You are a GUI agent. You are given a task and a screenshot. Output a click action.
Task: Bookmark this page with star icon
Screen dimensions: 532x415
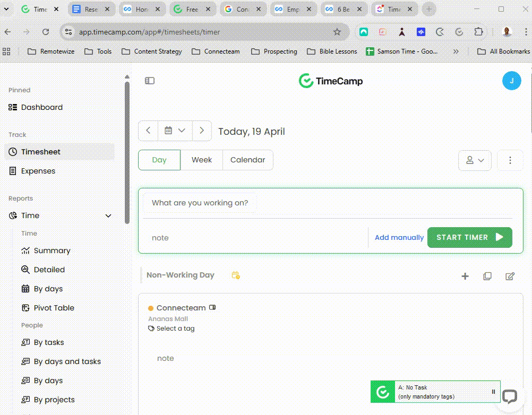coord(337,32)
